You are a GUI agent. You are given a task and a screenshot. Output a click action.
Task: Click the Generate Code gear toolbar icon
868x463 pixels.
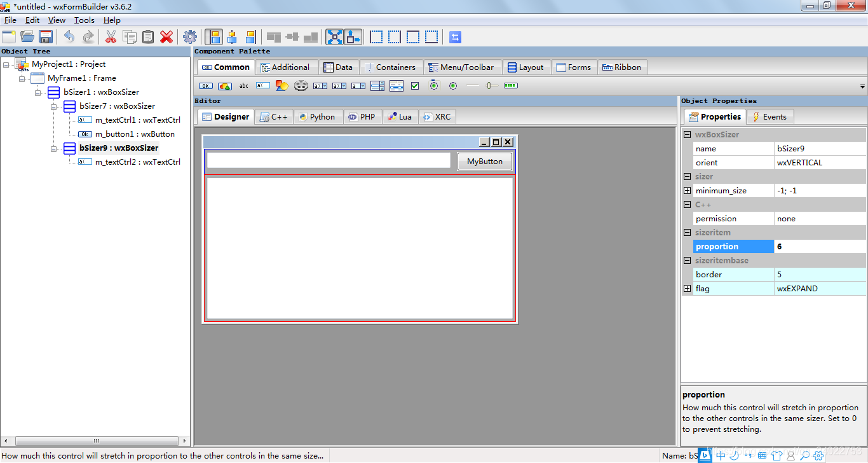click(x=189, y=36)
